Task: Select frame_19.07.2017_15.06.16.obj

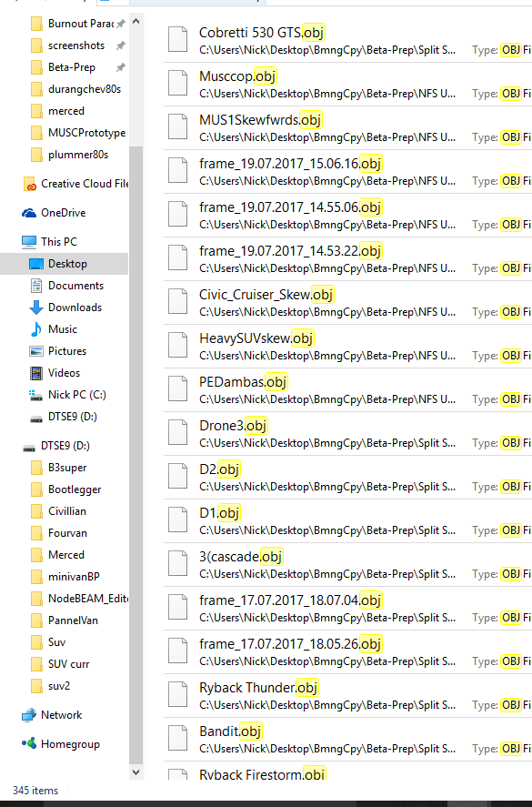Action: tap(347, 173)
